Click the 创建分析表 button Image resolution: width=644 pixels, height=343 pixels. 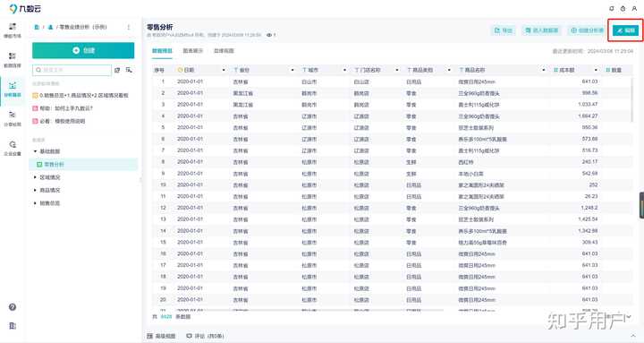click(587, 30)
